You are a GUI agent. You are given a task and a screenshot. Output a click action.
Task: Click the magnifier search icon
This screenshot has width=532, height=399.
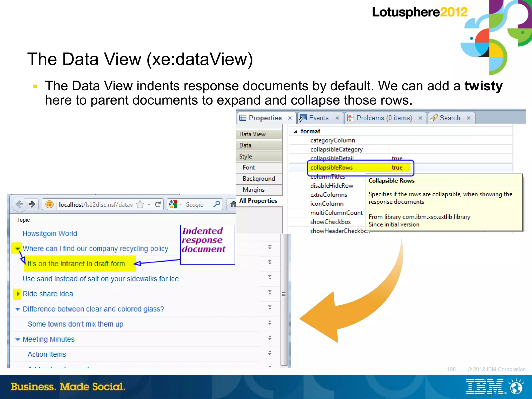tap(217, 204)
